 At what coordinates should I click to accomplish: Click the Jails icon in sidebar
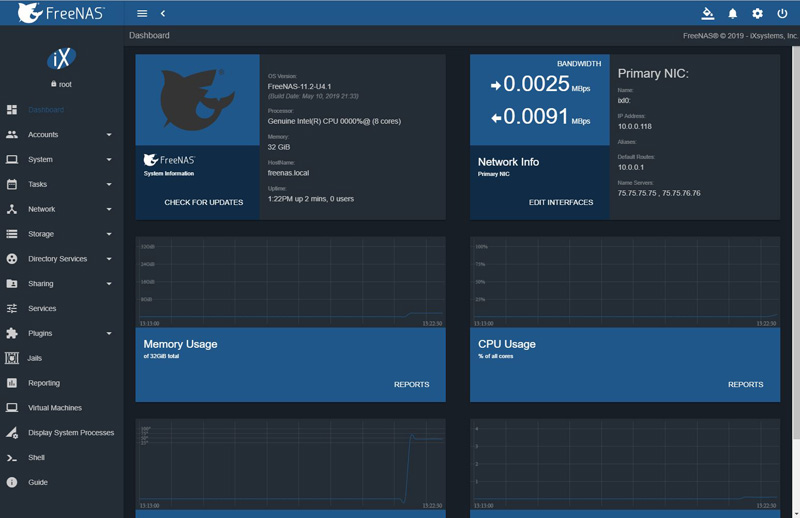point(12,358)
